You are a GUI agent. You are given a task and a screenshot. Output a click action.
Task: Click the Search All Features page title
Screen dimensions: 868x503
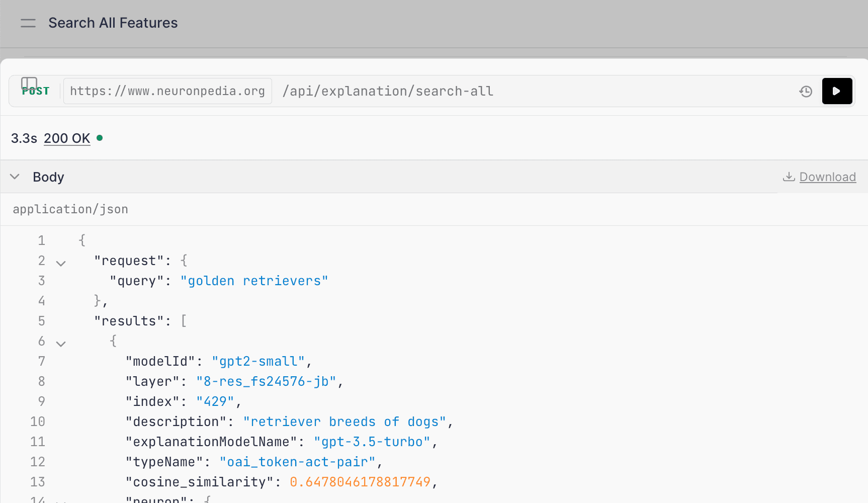(x=113, y=23)
